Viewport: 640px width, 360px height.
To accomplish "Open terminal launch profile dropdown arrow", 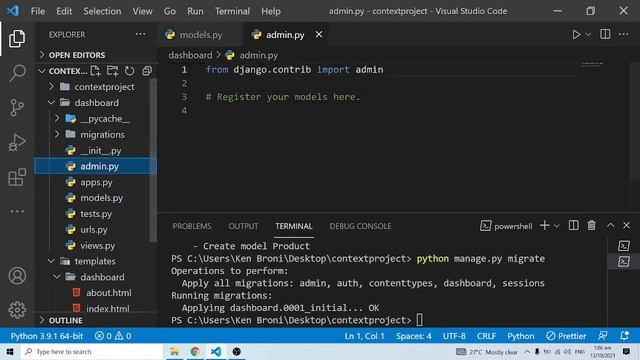I will click(556, 226).
